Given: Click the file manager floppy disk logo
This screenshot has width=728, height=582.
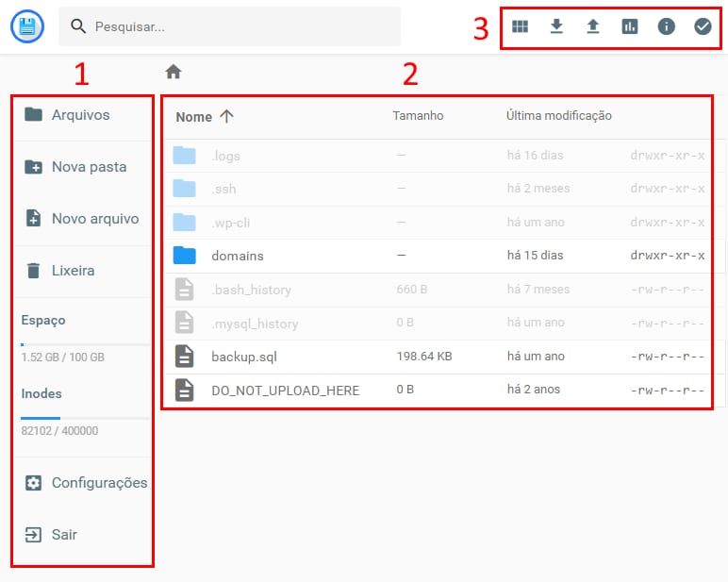Looking at the screenshot, I should tap(27, 26).
